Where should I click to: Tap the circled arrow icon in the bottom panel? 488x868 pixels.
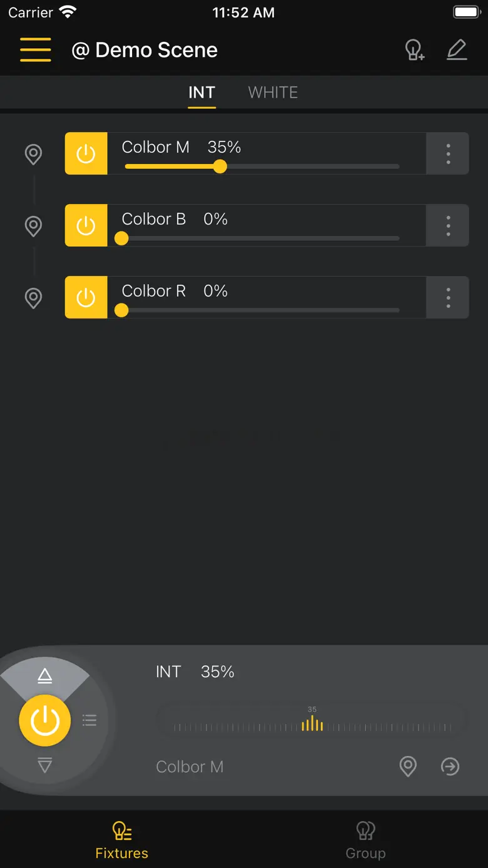[450, 766]
